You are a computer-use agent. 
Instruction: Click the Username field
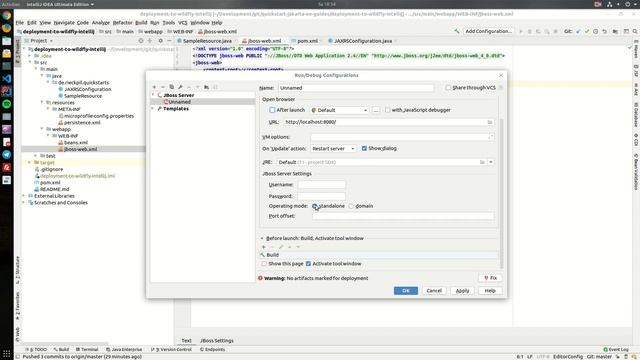[322, 185]
